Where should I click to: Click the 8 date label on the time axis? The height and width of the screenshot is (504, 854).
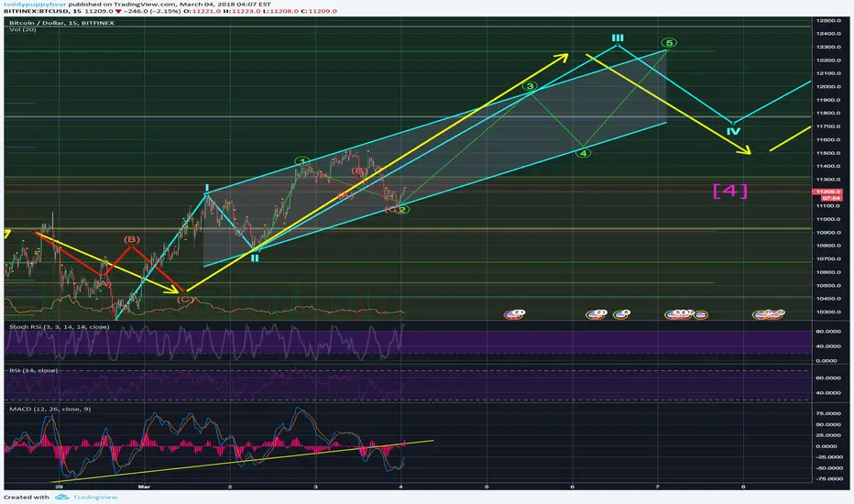743,487
